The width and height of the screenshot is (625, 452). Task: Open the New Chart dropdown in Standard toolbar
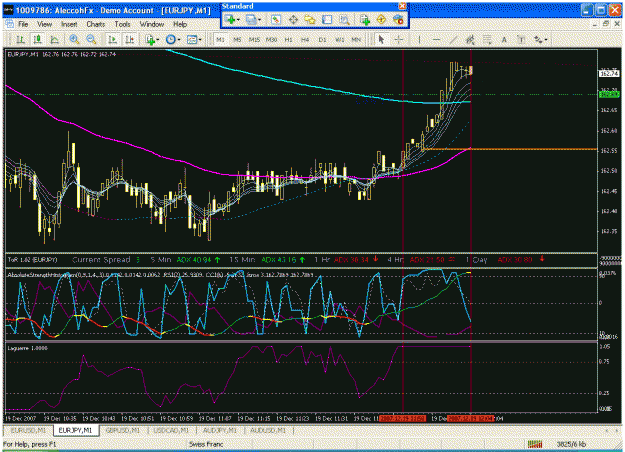pyautogui.click(x=232, y=20)
